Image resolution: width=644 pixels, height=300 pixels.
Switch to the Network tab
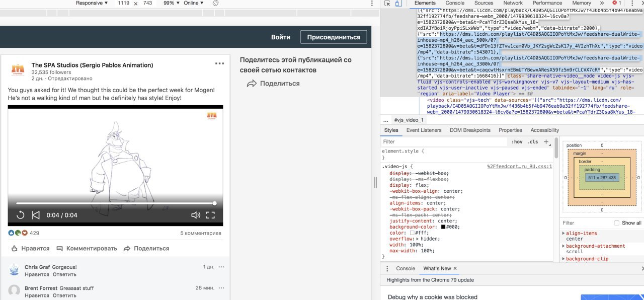[513, 3]
